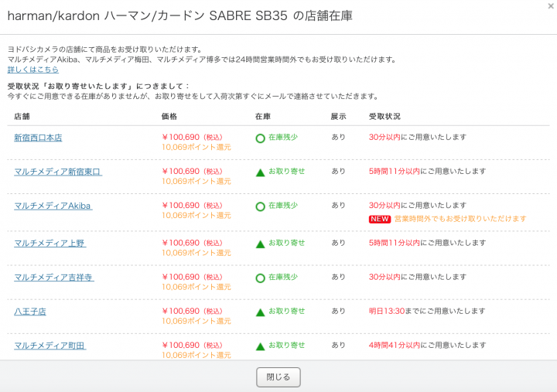Click the green triangle icon for 八王子店
557x392 pixels.
coord(261,312)
